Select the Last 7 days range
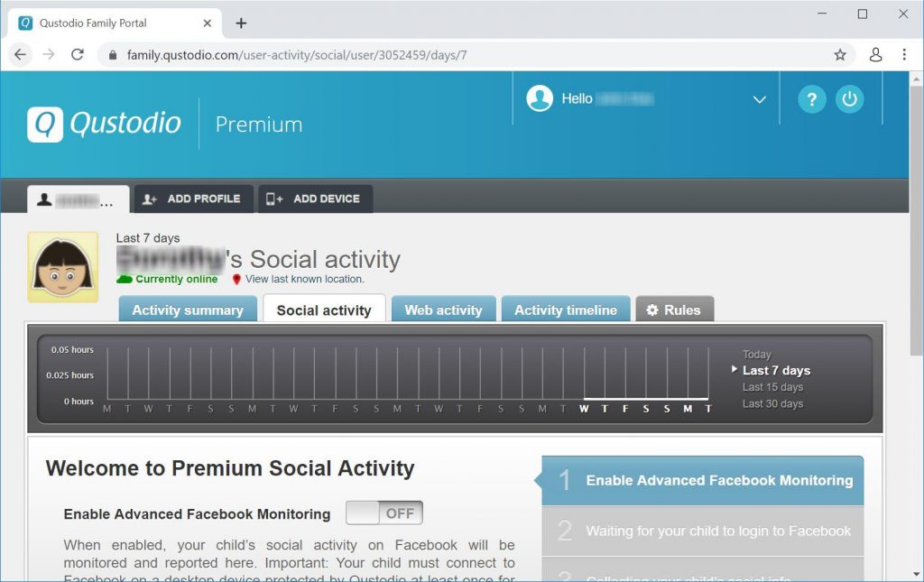This screenshot has height=582, width=924. coord(776,371)
